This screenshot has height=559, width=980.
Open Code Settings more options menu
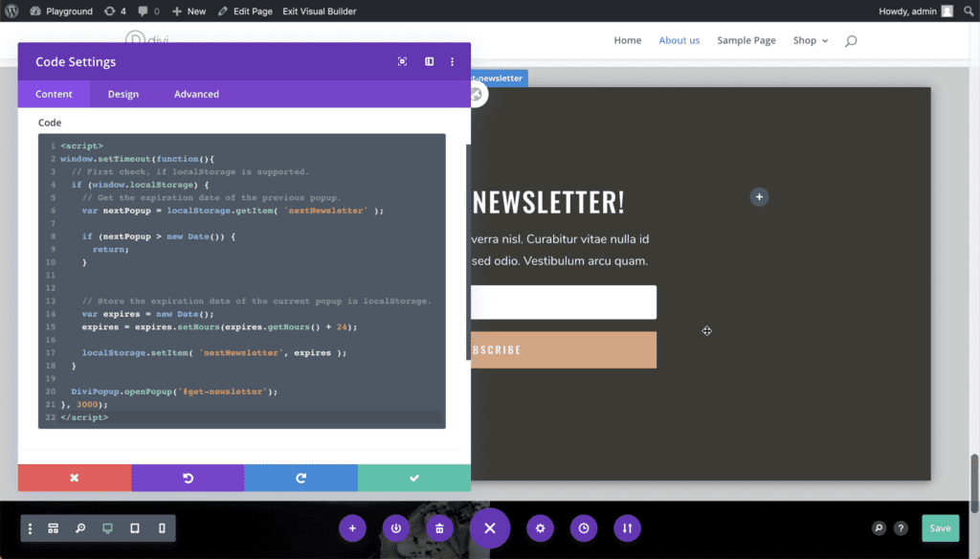click(x=453, y=61)
